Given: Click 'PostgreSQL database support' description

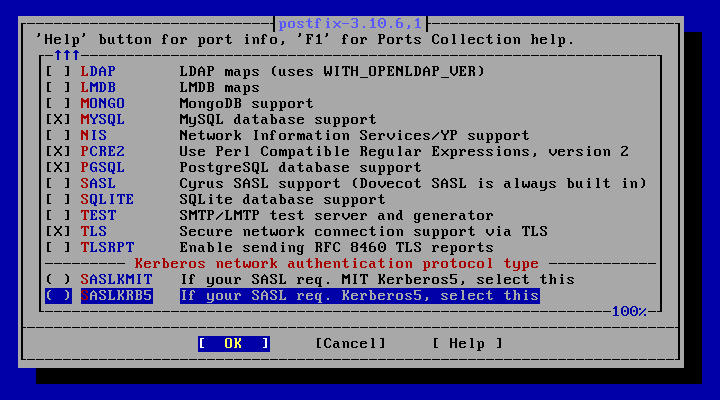Looking at the screenshot, I should click(300, 168).
